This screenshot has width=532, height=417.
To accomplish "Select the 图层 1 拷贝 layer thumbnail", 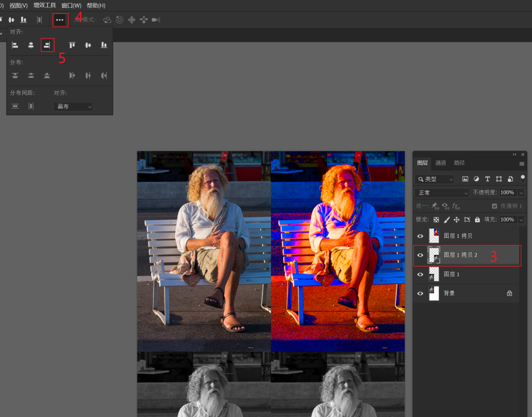I will (434, 236).
